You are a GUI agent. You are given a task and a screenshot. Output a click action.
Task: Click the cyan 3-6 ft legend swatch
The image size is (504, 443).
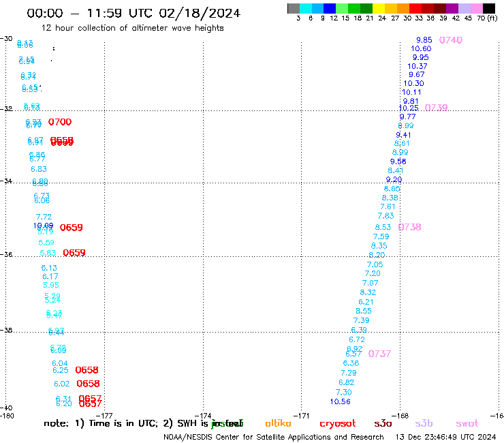305,8
